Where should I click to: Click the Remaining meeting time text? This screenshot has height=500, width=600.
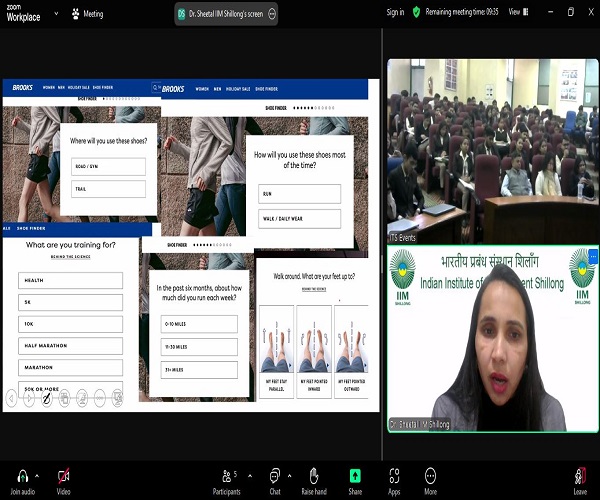click(462, 12)
